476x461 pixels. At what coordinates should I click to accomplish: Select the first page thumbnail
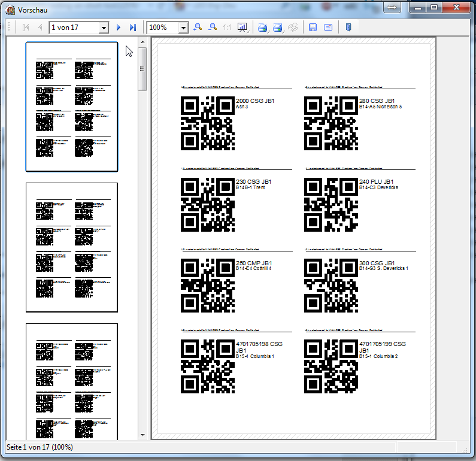(x=72, y=107)
